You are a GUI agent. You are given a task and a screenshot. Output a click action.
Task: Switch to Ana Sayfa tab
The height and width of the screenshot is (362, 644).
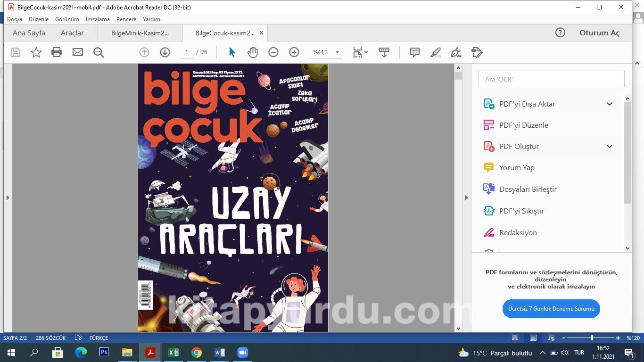pos(29,33)
